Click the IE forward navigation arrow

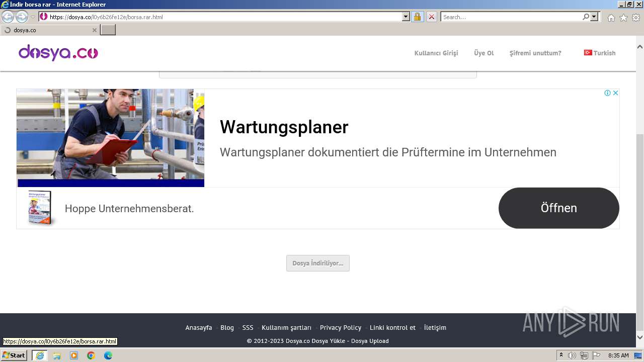22,17
